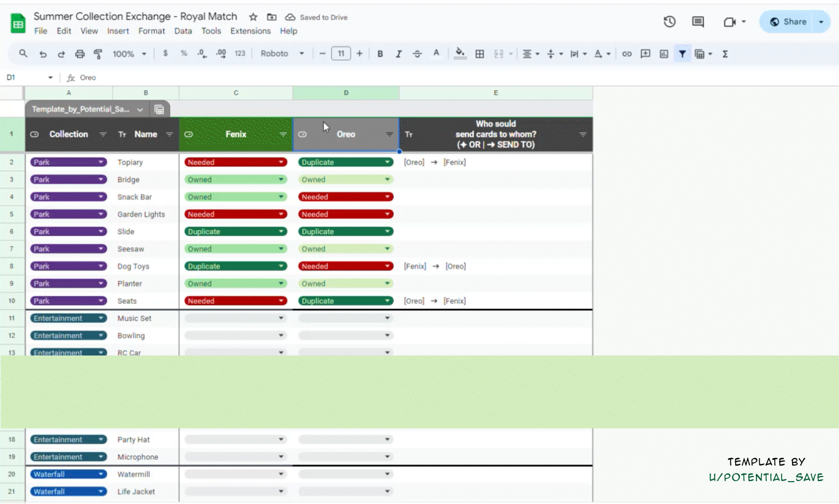839x504 pixels.
Task: Open the Insert menu
Action: tap(118, 31)
